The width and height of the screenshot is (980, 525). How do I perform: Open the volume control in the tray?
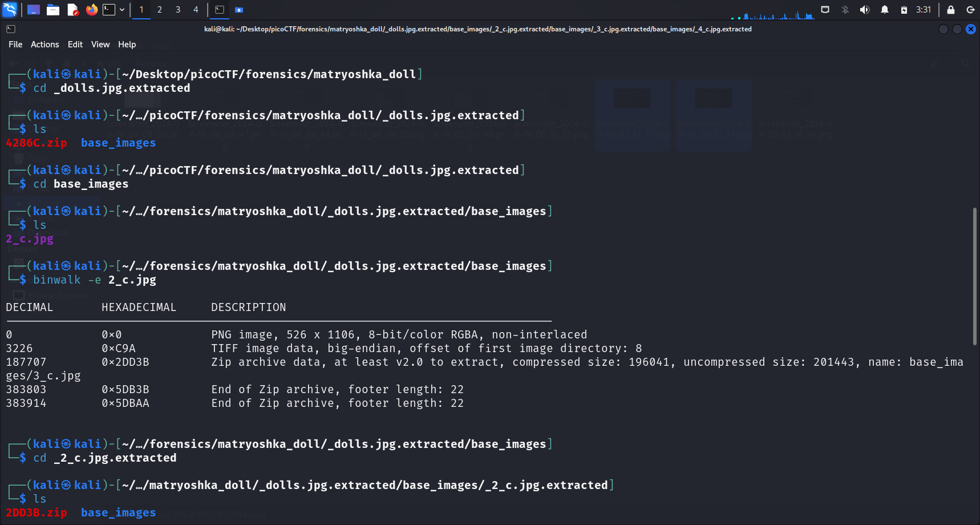click(865, 10)
